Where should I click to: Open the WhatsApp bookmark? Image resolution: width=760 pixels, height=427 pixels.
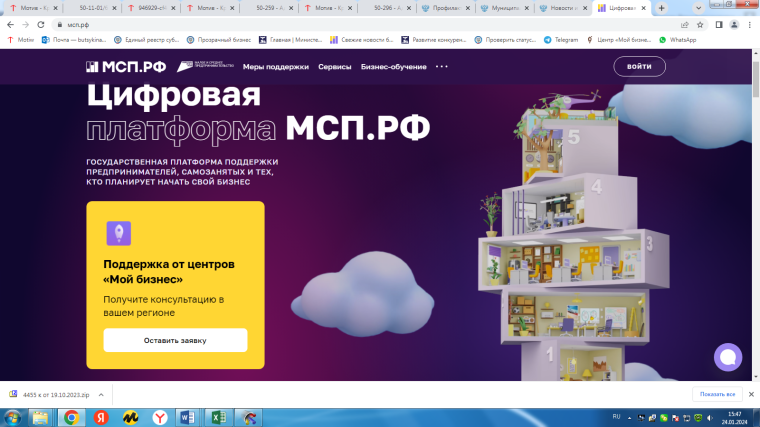pos(678,40)
